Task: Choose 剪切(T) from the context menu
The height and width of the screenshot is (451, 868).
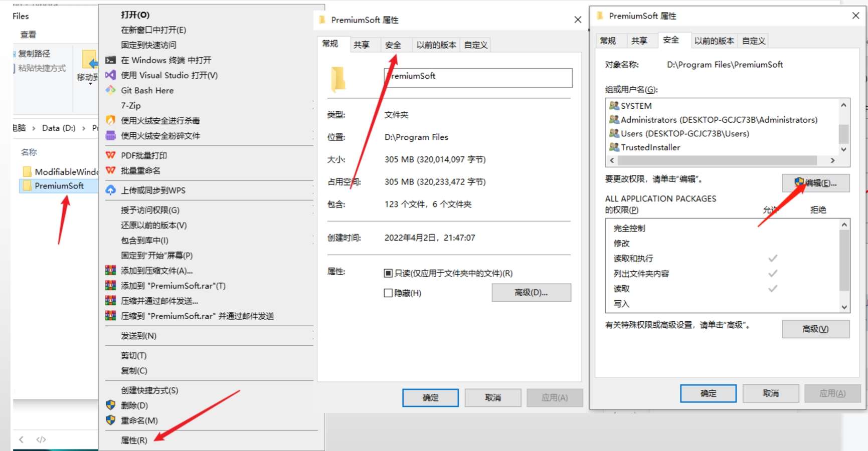Action: coord(133,355)
